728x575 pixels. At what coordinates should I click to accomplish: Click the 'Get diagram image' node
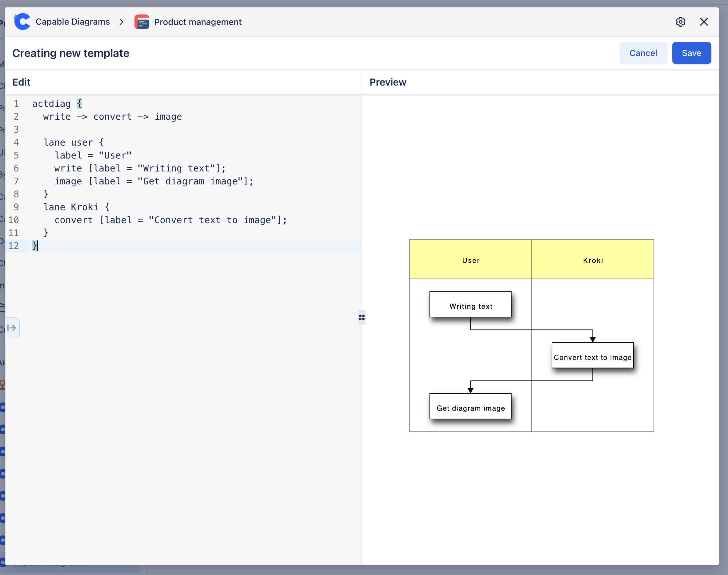point(470,407)
